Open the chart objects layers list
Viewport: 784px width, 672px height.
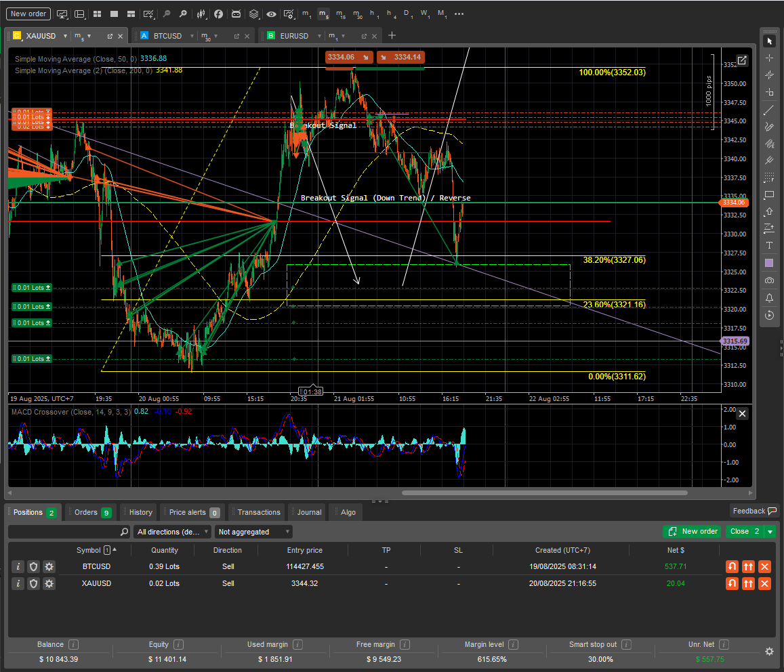(254, 14)
